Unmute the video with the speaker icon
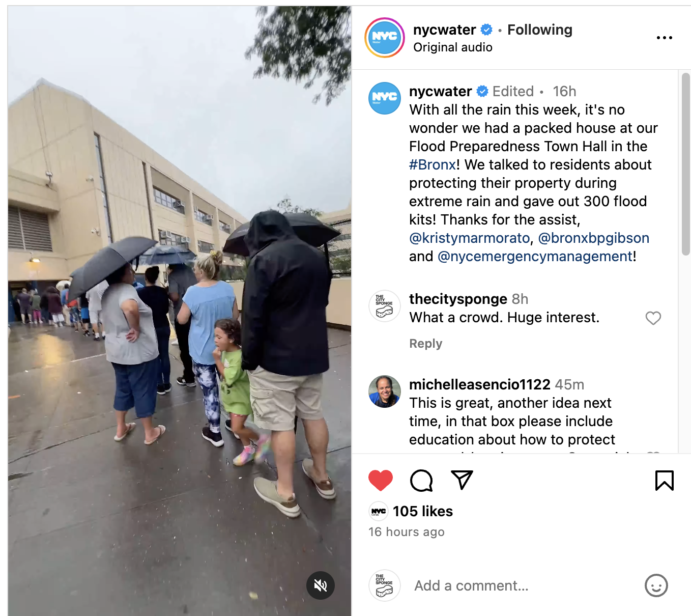The width and height of the screenshot is (691, 616). tap(321, 585)
